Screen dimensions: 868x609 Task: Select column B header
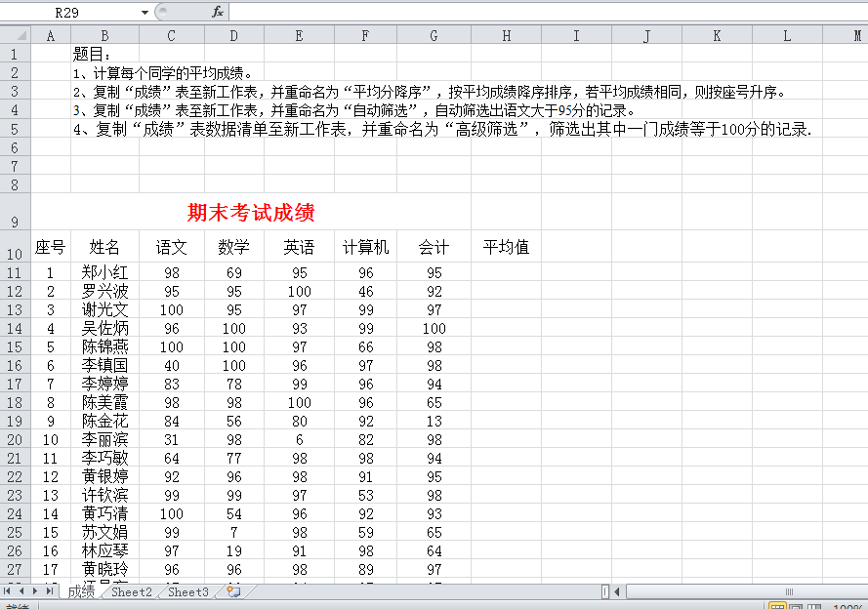point(104,35)
